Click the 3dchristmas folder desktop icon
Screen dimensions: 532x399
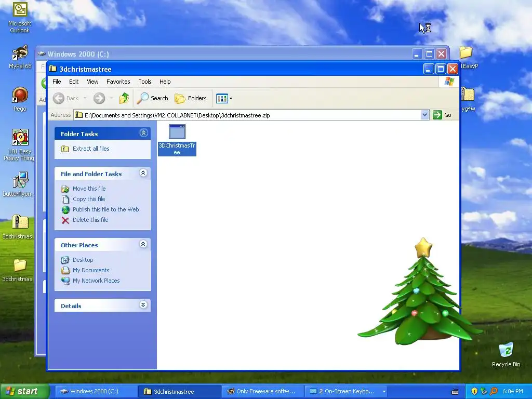(x=19, y=270)
